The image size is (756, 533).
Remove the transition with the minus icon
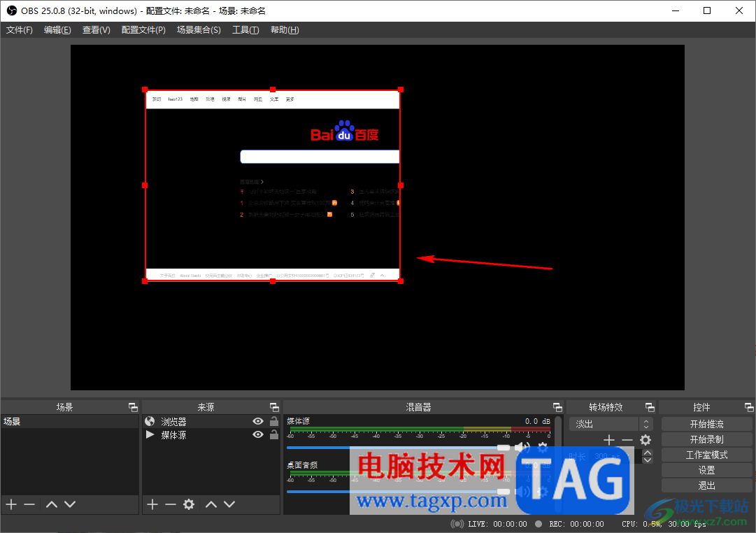coord(627,440)
